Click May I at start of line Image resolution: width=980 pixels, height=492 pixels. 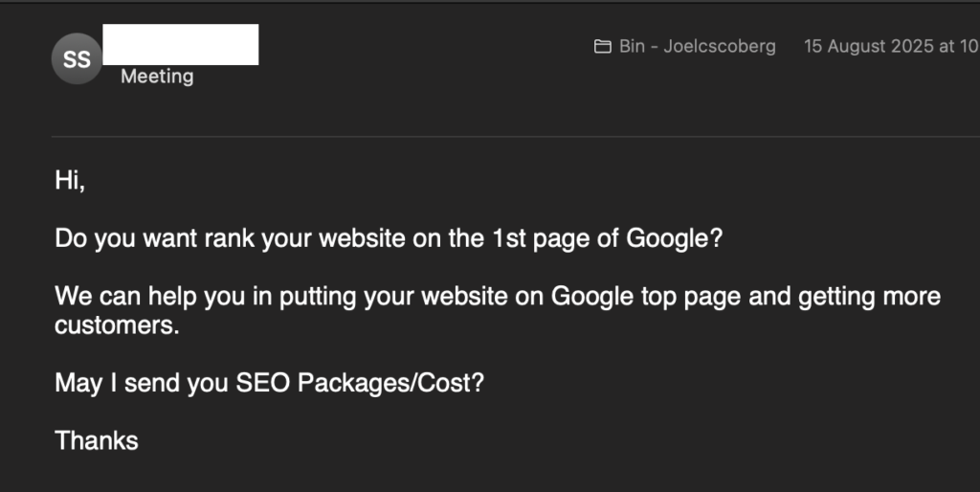pyautogui.click(x=86, y=383)
